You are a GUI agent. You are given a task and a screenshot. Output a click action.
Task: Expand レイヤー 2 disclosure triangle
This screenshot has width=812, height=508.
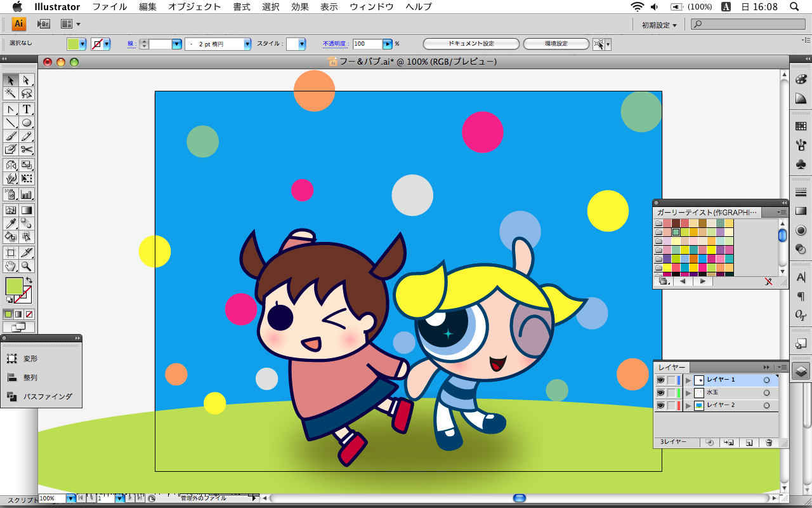688,406
